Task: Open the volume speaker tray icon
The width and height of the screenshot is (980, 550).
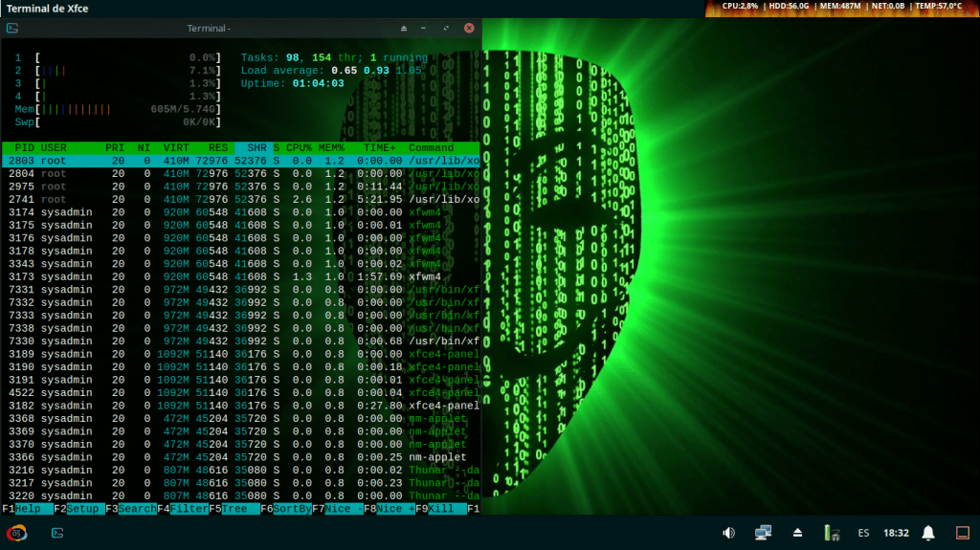Action: pyautogui.click(x=728, y=533)
